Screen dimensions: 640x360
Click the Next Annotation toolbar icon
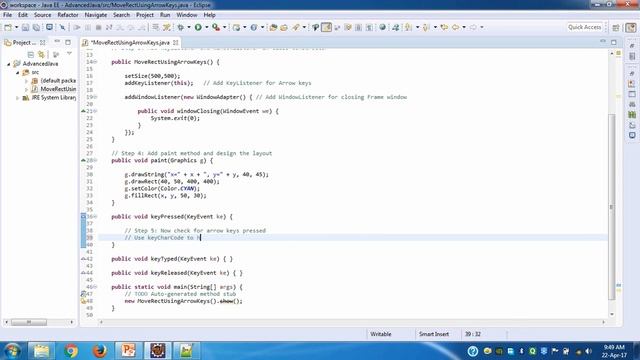[408, 27]
